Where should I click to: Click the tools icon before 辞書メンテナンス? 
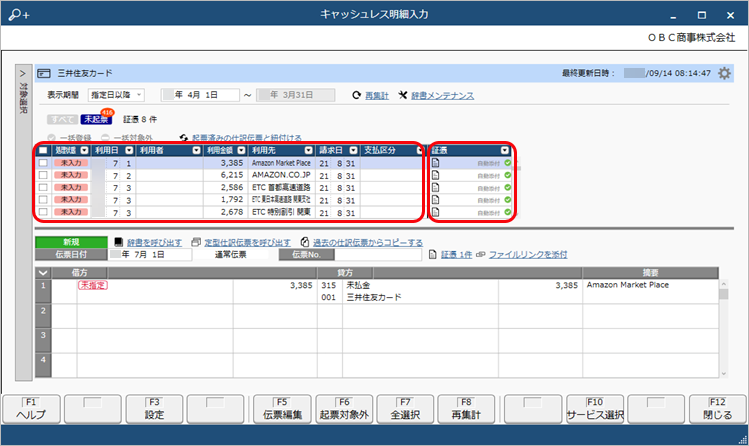pos(403,95)
